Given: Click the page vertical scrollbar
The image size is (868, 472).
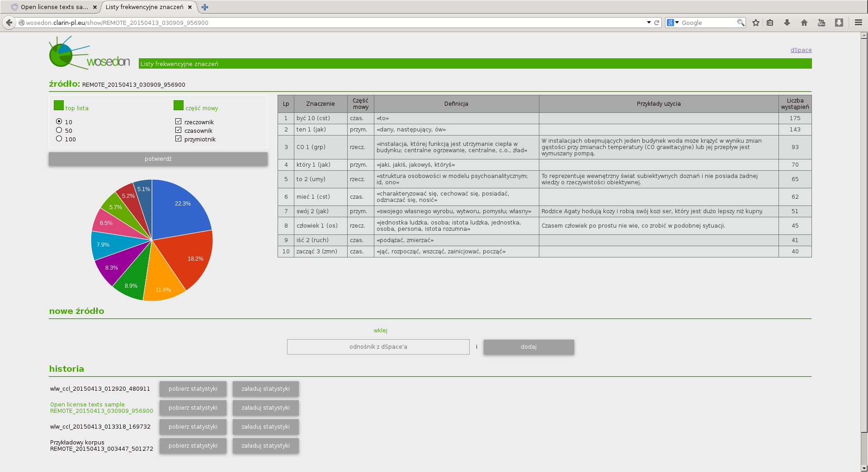Looking at the screenshot, I should (x=864, y=235).
